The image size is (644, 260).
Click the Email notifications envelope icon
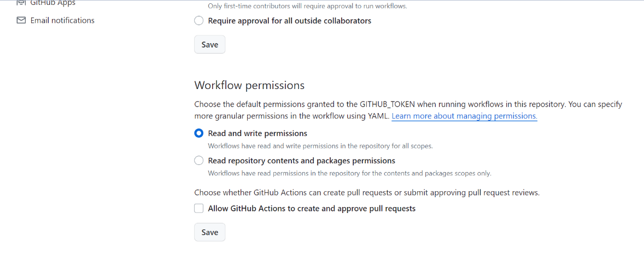pos(21,20)
